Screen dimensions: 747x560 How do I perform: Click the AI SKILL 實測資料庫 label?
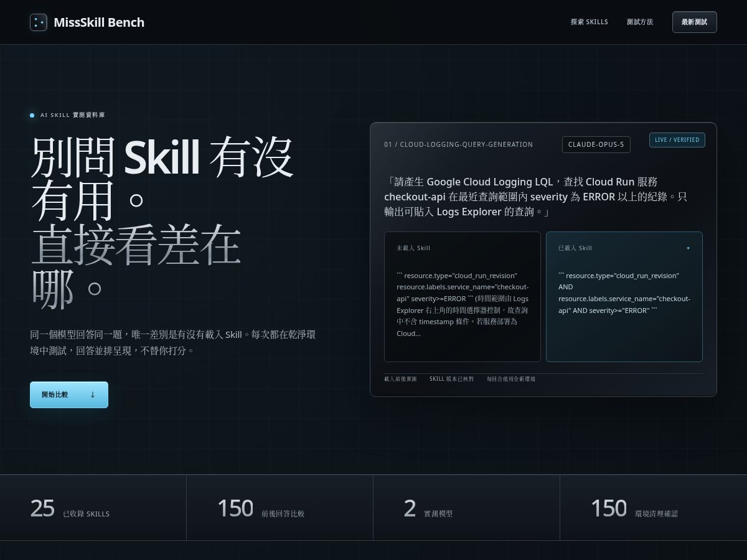point(73,115)
